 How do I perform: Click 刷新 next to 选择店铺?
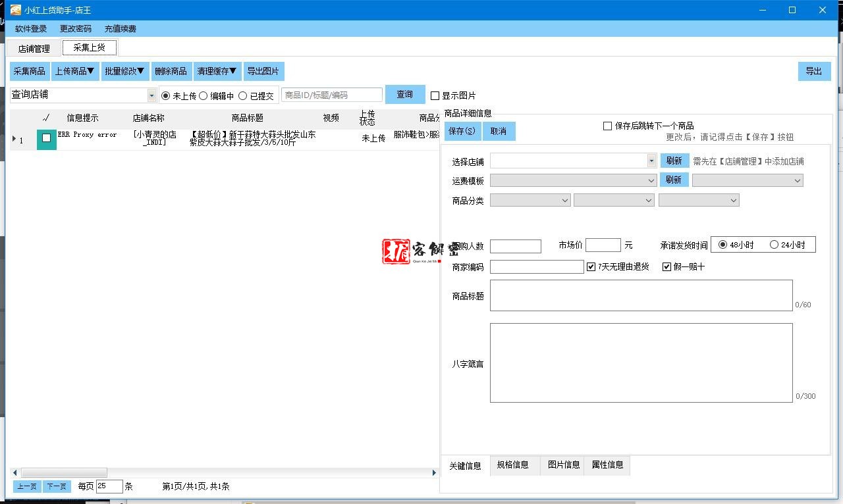[x=674, y=161]
